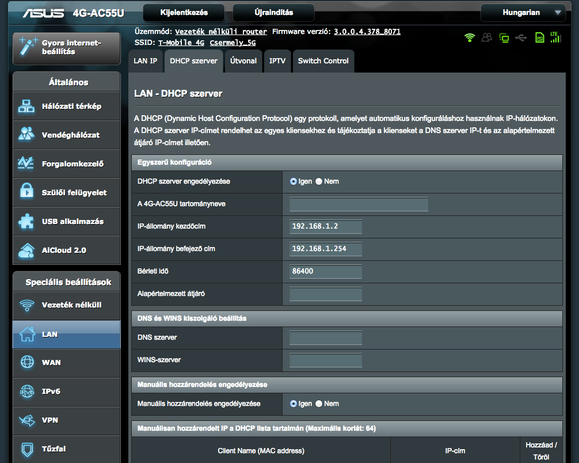Open the firmware version 3.0.0.4.378_8071 link

(x=367, y=32)
